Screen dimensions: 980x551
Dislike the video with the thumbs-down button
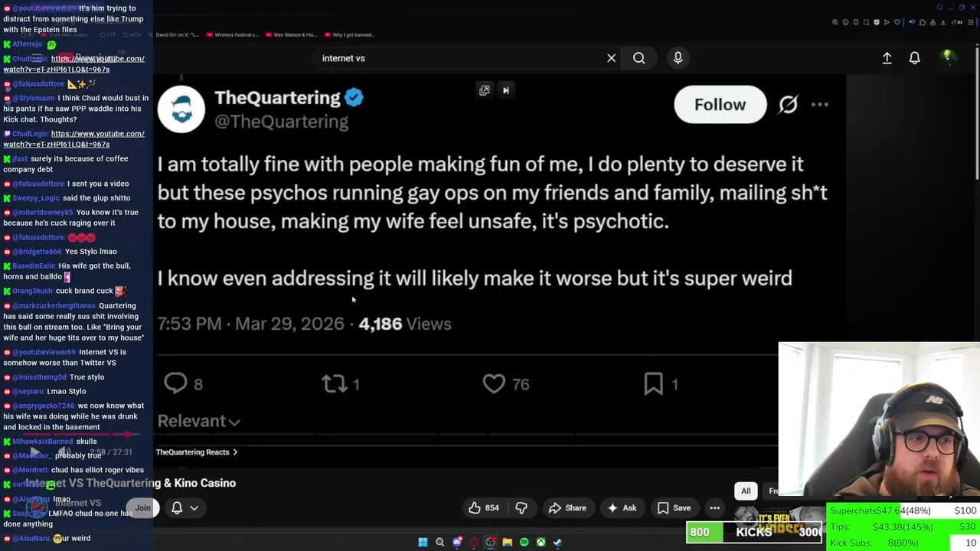[521, 507]
